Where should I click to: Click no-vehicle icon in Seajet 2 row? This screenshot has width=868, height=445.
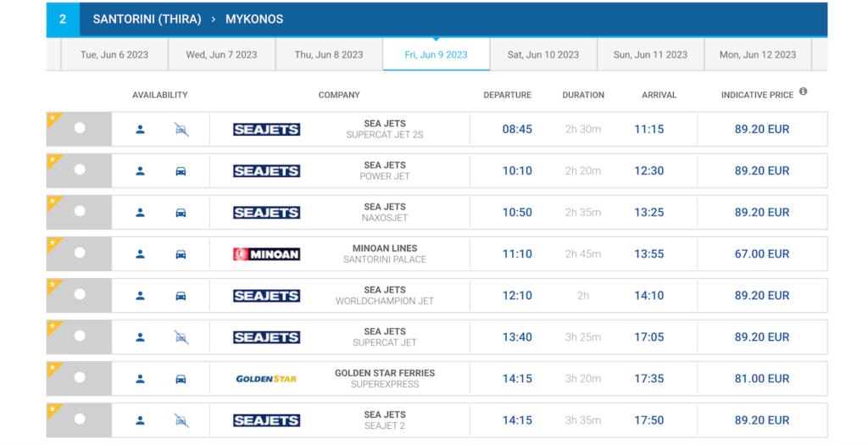pyautogui.click(x=181, y=420)
